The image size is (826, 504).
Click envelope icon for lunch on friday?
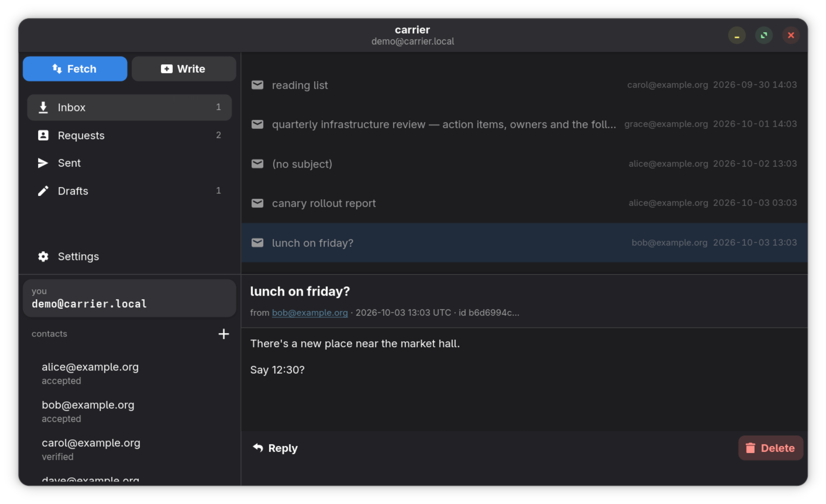257,243
